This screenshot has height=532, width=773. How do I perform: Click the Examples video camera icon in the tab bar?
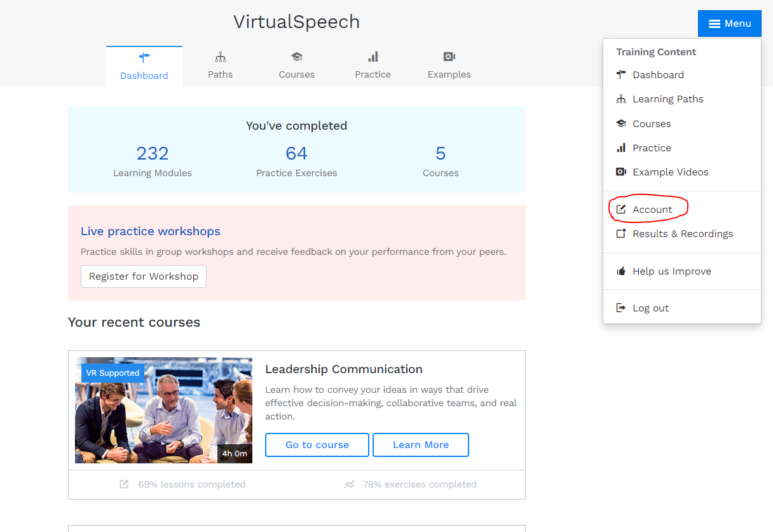click(449, 57)
